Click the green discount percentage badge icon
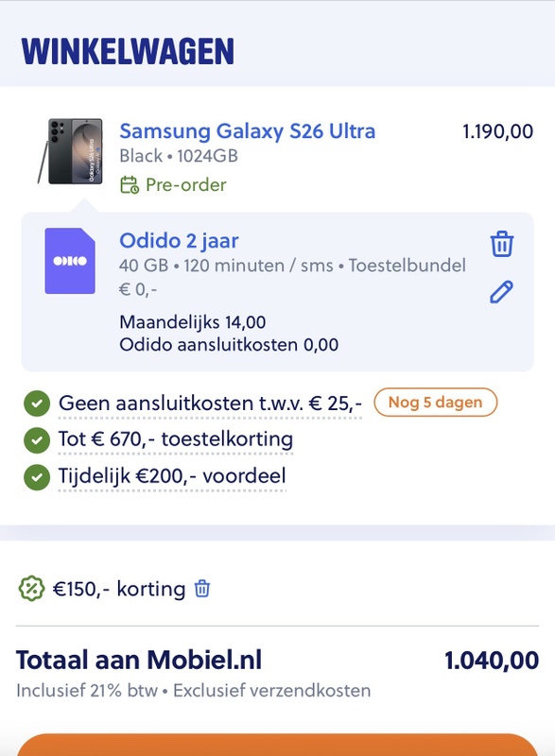The image size is (555, 756). coord(33,586)
